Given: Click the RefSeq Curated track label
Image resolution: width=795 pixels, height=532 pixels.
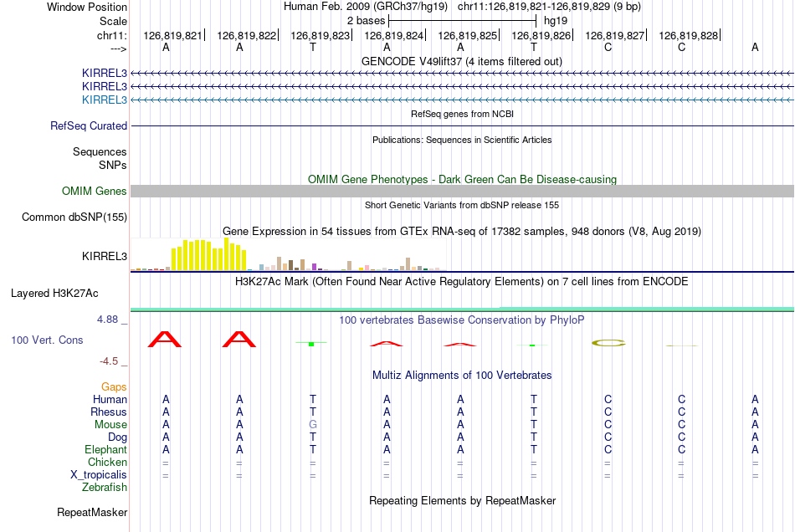Looking at the screenshot, I should click(88, 125).
